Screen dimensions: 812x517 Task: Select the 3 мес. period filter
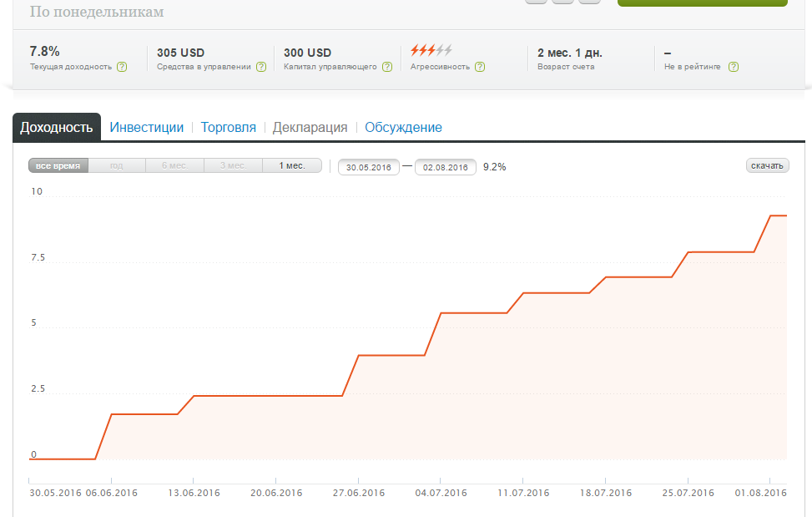[233, 165]
